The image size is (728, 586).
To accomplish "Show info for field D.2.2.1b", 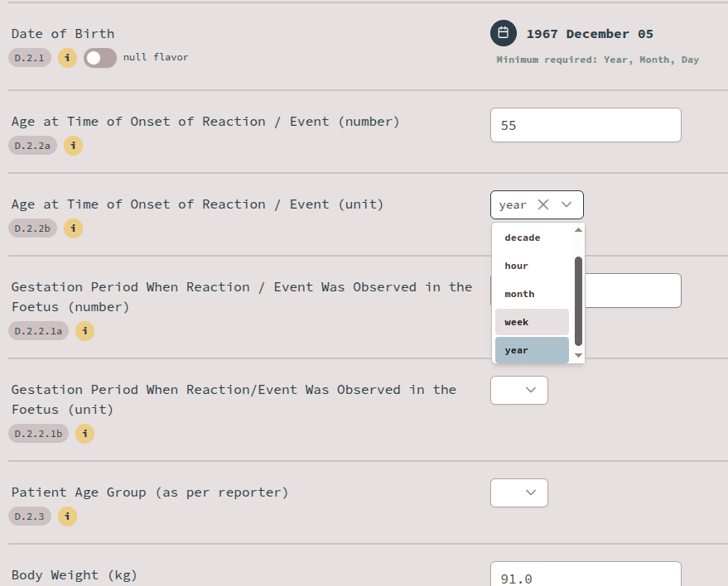I will pos(85,434).
